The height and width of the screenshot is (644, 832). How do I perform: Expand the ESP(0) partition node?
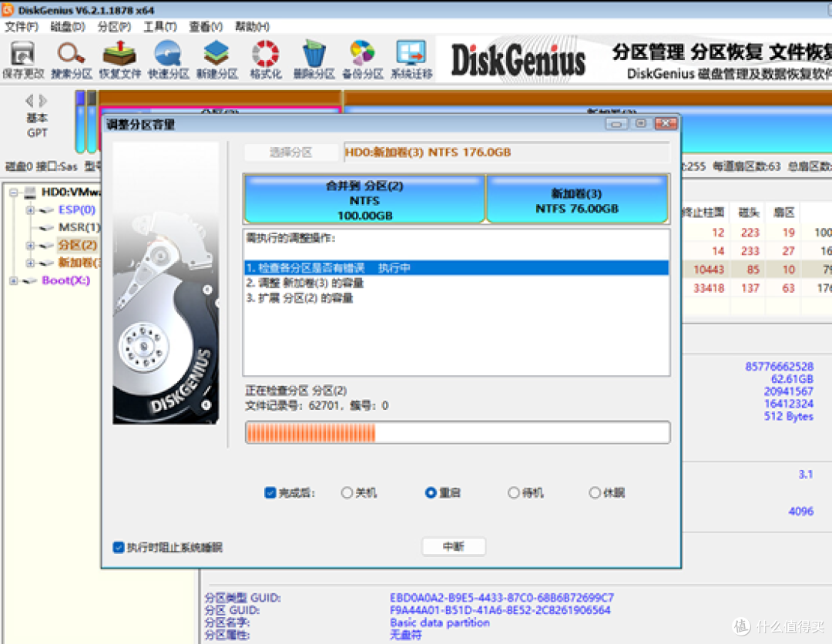[30, 210]
